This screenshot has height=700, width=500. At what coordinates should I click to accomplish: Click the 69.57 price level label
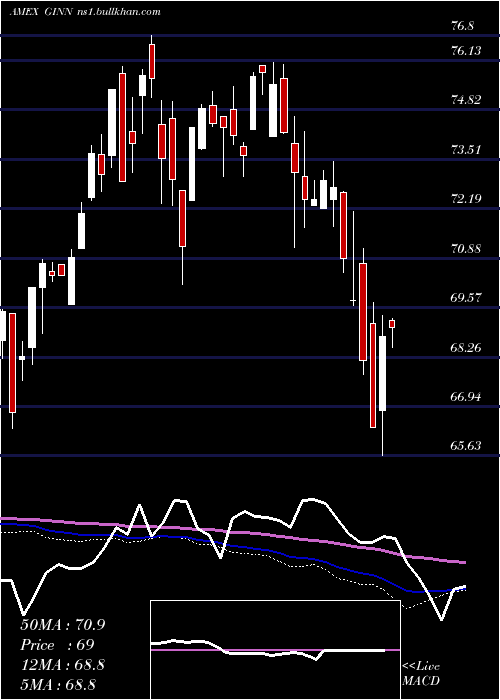pos(466,298)
